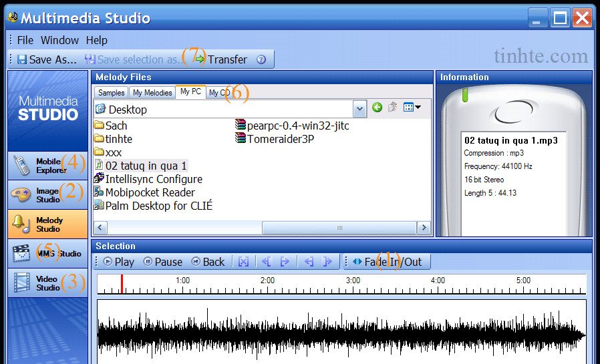
Task: Pause the melody playback
Action: pyautogui.click(x=162, y=262)
